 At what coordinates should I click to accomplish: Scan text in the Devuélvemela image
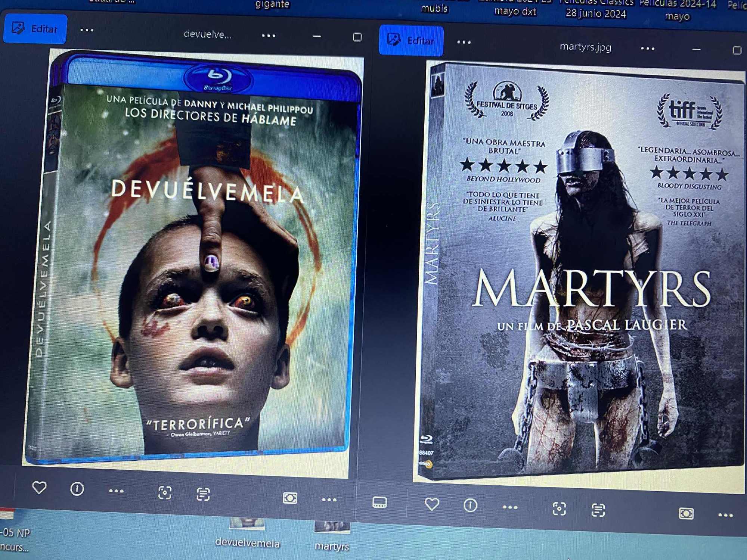tap(203, 494)
